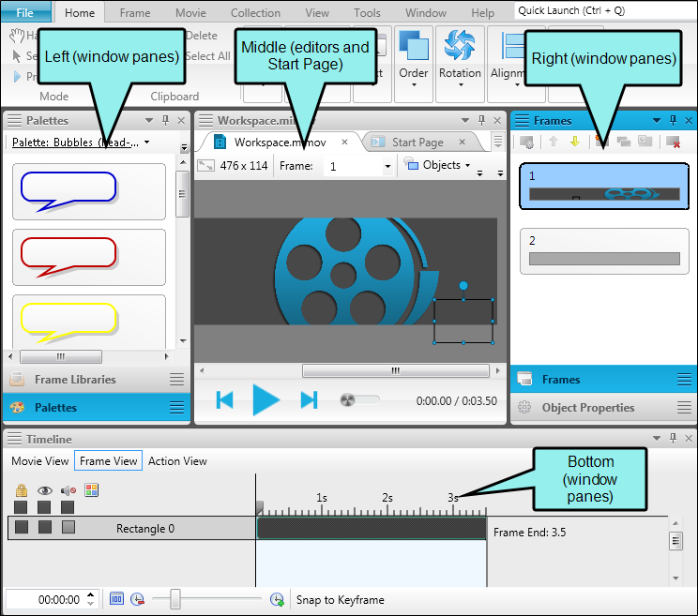The width and height of the screenshot is (698, 616).
Task: Open the Object Properties accordion section
Action: [x=604, y=408]
